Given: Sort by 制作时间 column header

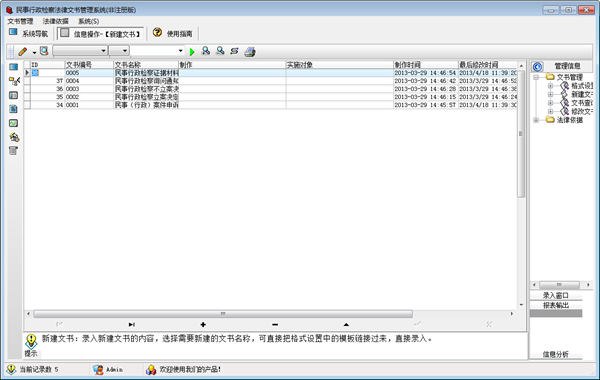Looking at the screenshot, I should [426, 65].
